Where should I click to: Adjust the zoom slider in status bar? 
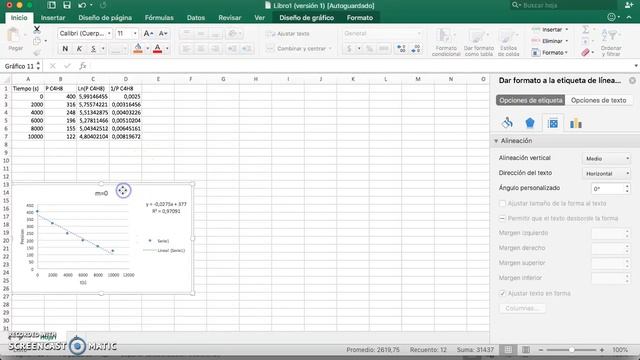[x=571, y=350]
